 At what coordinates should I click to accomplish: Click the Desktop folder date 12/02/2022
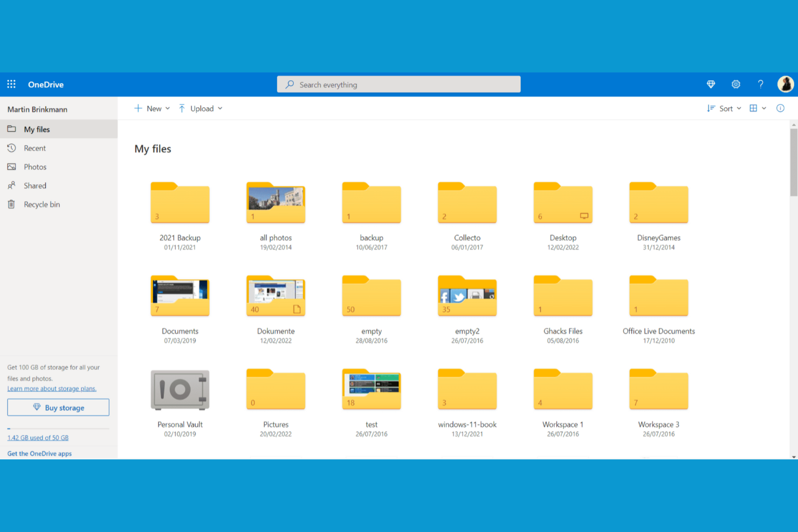[563, 247]
